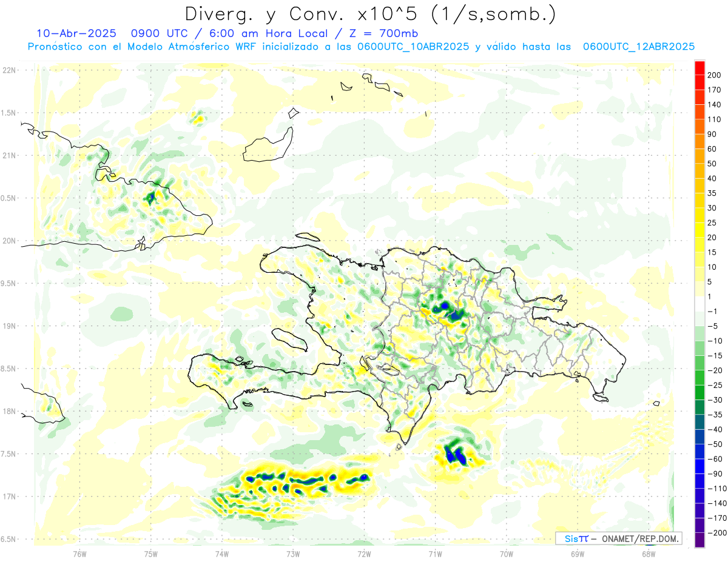Screen dimensions: 728x562
Task: Click the color bar label "200" at top
Action: 715,75
